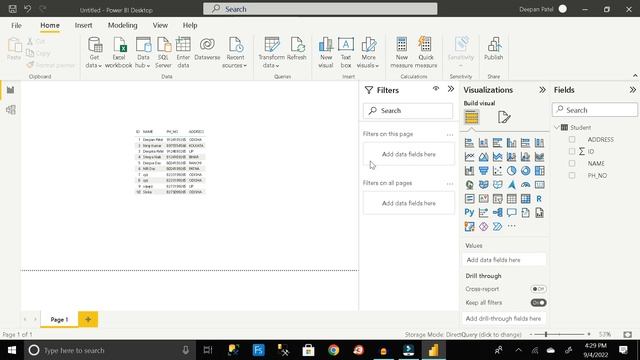The image size is (640, 360).
Task: Select the Funnel visual
Action: coord(483,171)
